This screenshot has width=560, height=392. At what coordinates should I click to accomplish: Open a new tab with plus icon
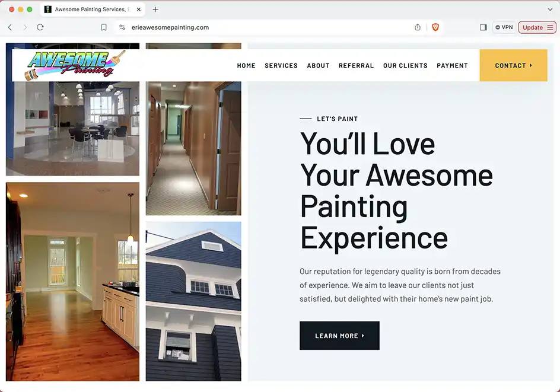click(155, 9)
